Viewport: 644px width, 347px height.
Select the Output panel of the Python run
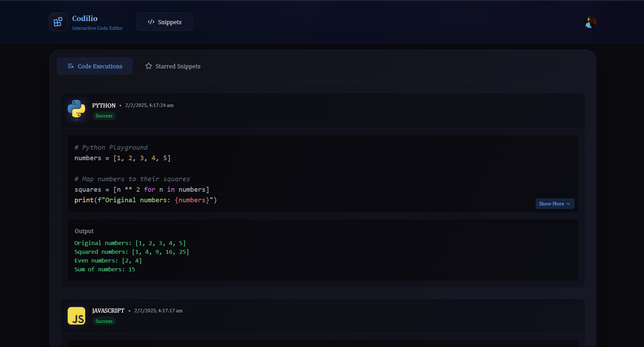(322, 250)
